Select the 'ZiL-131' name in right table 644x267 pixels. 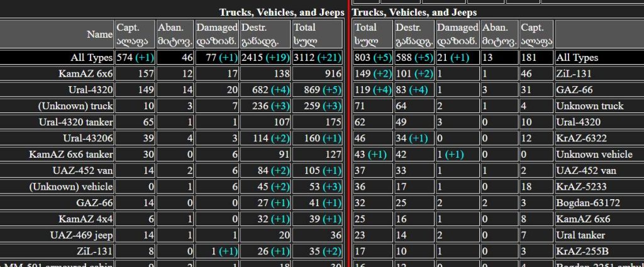pos(574,74)
